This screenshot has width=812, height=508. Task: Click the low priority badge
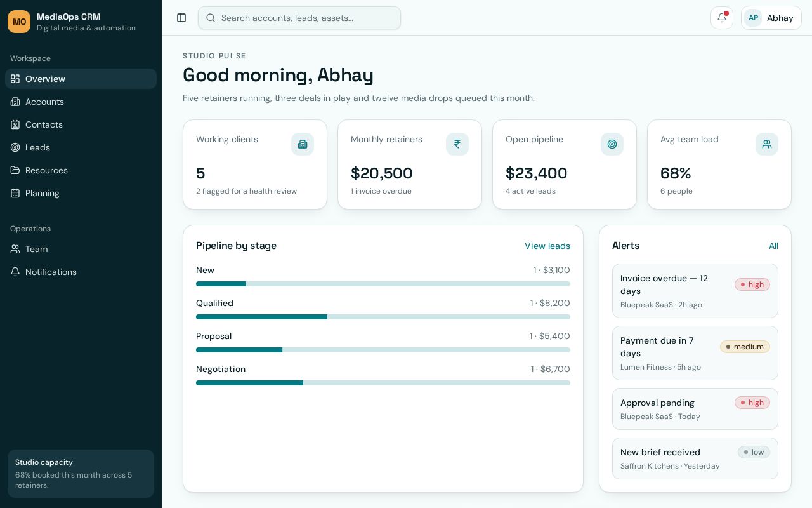click(754, 452)
